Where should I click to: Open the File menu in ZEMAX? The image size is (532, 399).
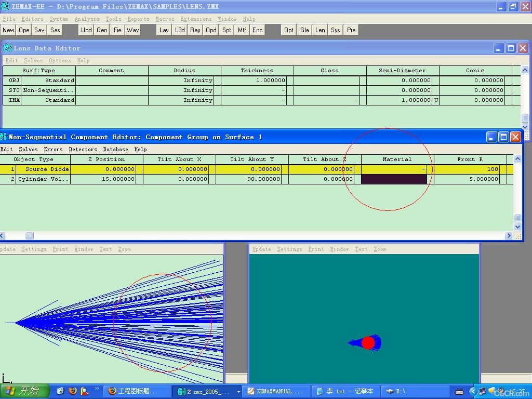(x=9, y=19)
